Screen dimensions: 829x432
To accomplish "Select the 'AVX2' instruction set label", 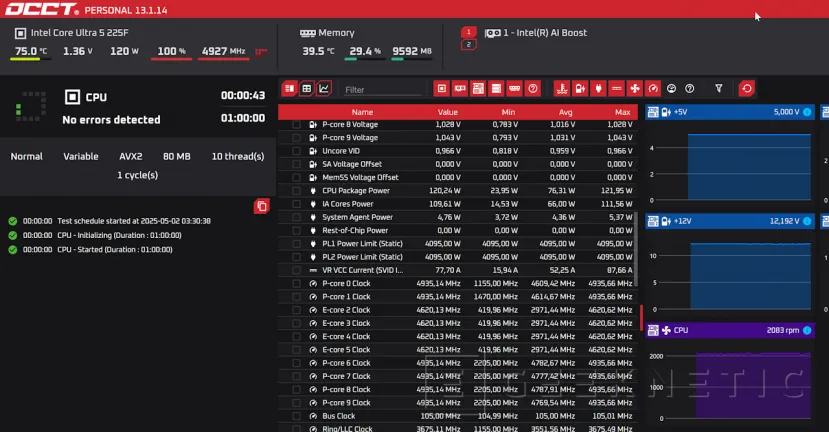I will (131, 157).
